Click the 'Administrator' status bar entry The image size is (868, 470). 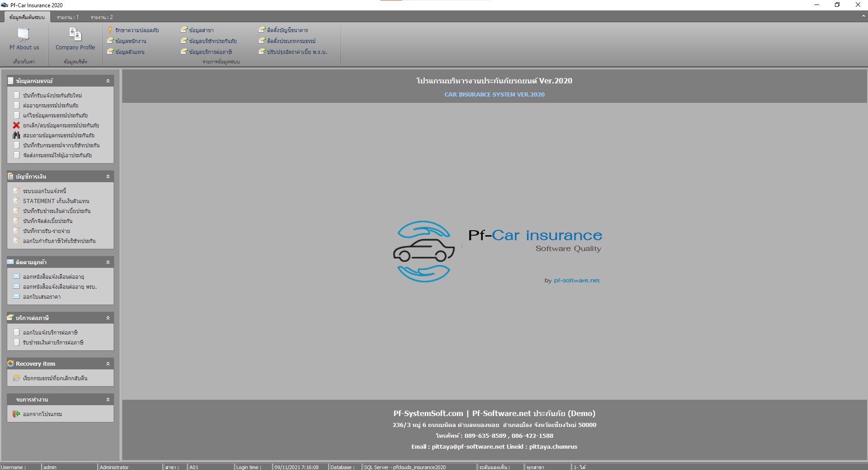pyautogui.click(x=130, y=467)
